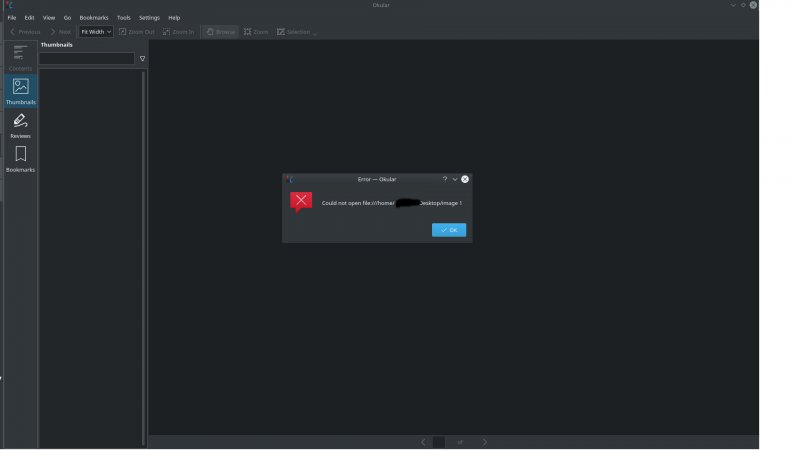800x450 pixels.
Task: Select the Selection tool
Action: pos(294,32)
